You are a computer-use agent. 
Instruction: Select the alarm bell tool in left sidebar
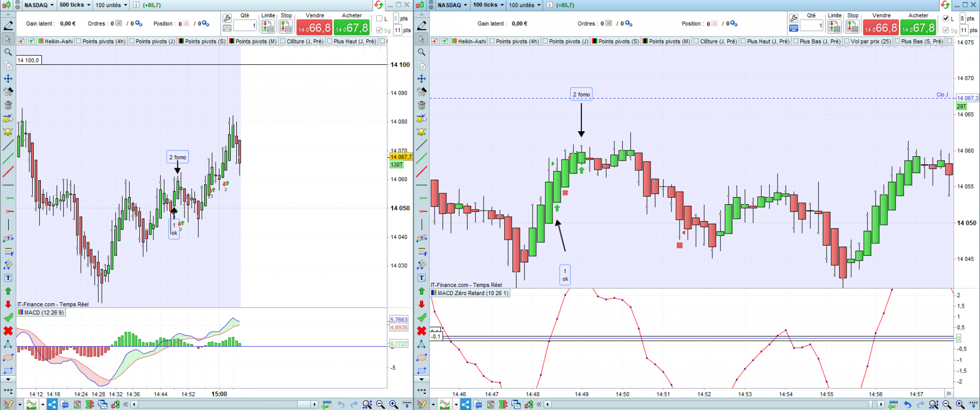coord(8,132)
